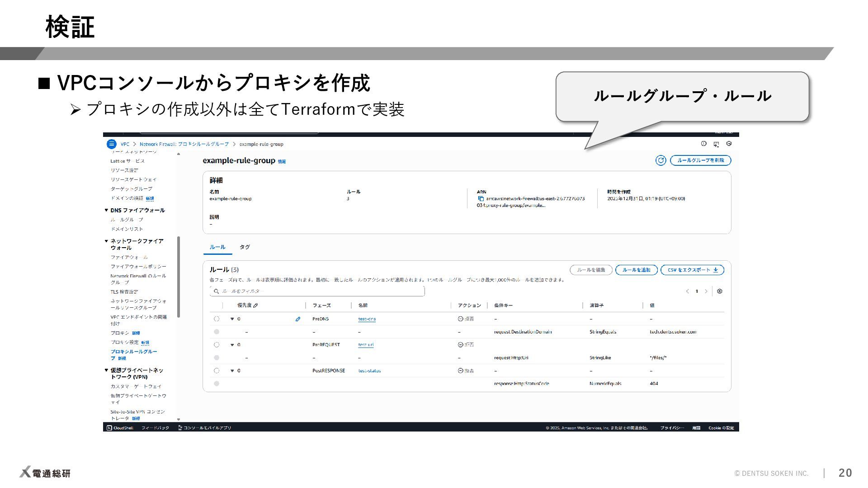The width and height of the screenshot is (868, 488).
Task: Open the test-dns rule link
Action: [x=367, y=319]
